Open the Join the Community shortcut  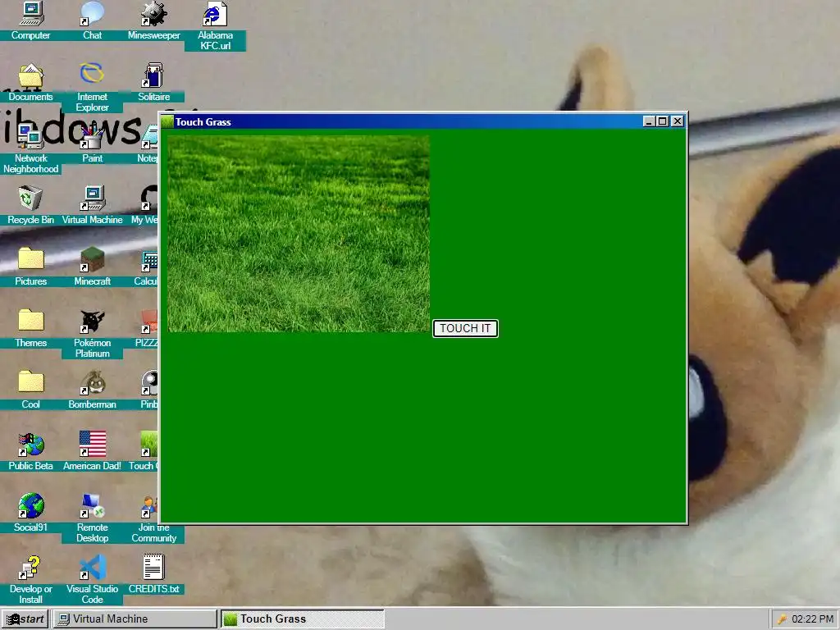click(153, 518)
